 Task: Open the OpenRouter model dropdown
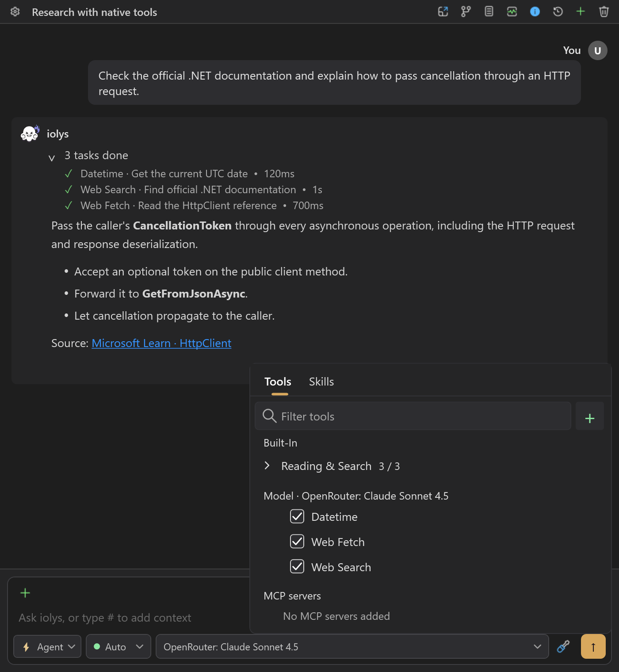[x=352, y=646]
